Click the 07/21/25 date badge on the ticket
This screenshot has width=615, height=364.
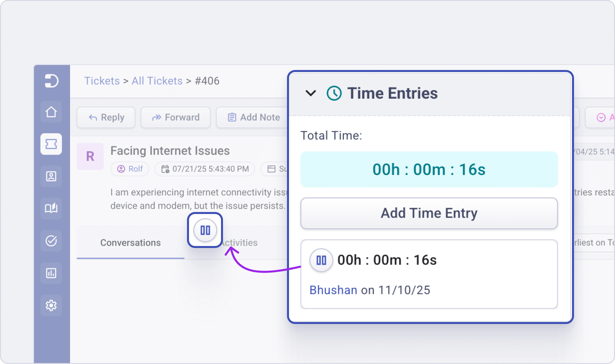[x=205, y=169]
